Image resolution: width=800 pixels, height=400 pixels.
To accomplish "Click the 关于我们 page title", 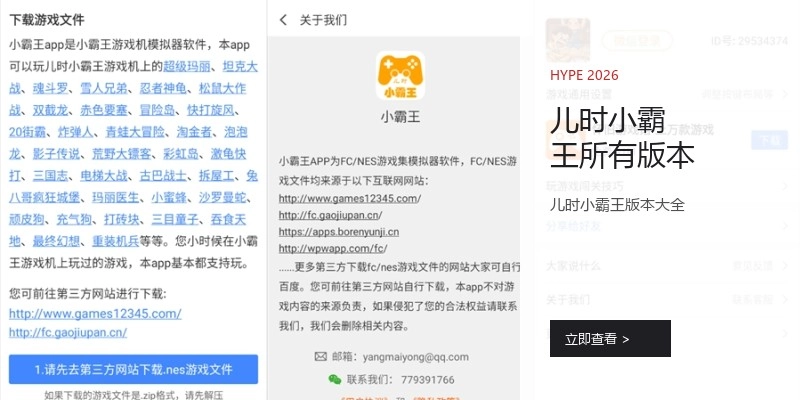I will click(x=323, y=20).
